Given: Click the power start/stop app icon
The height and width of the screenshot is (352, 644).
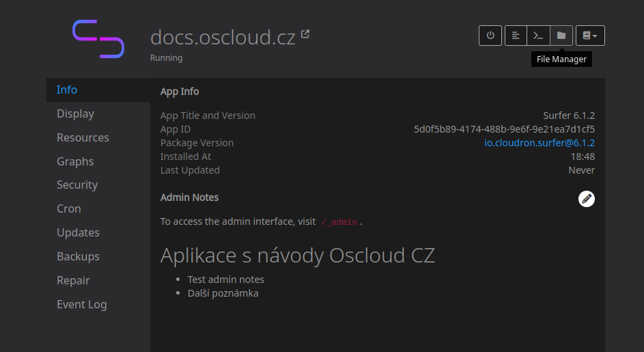Looking at the screenshot, I should (x=490, y=36).
